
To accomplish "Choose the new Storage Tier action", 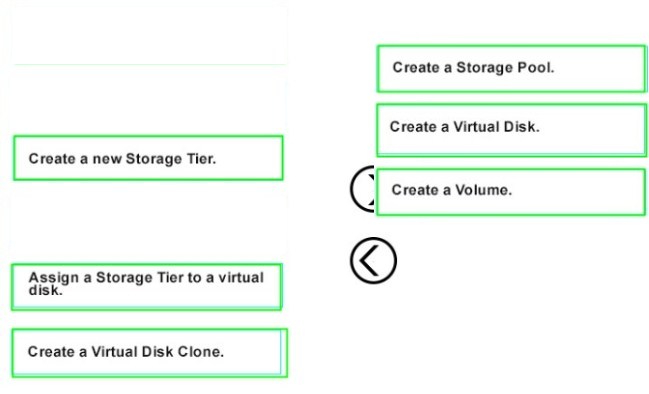I will (x=148, y=158).
